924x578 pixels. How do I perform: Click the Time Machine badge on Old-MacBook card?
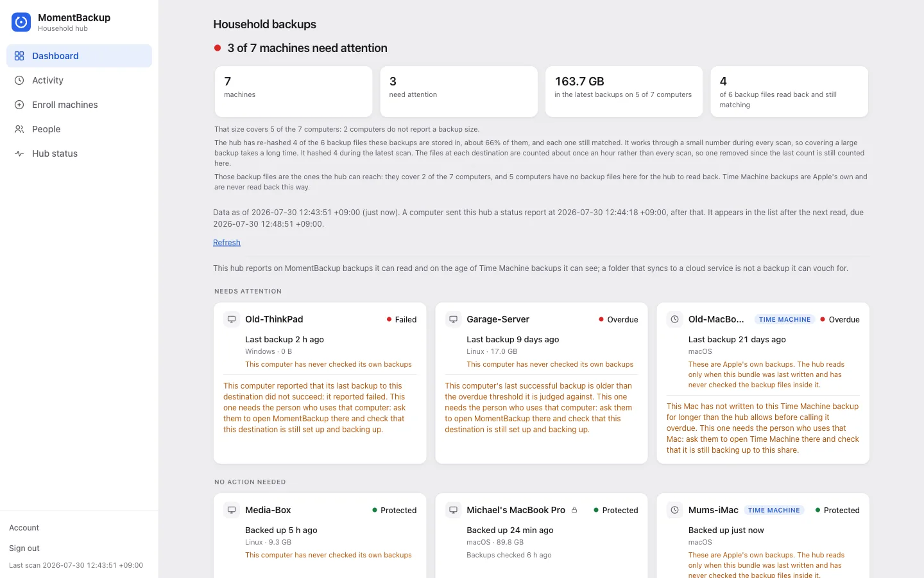click(x=784, y=319)
